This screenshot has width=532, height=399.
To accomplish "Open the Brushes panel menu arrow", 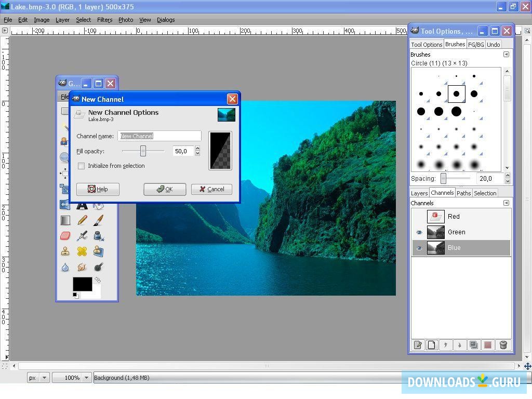I will pyautogui.click(x=506, y=55).
